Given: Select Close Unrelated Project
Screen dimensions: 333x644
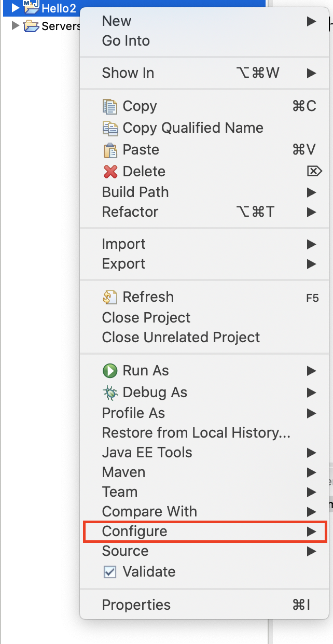Looking at the screenshot, I should [181, 338].
